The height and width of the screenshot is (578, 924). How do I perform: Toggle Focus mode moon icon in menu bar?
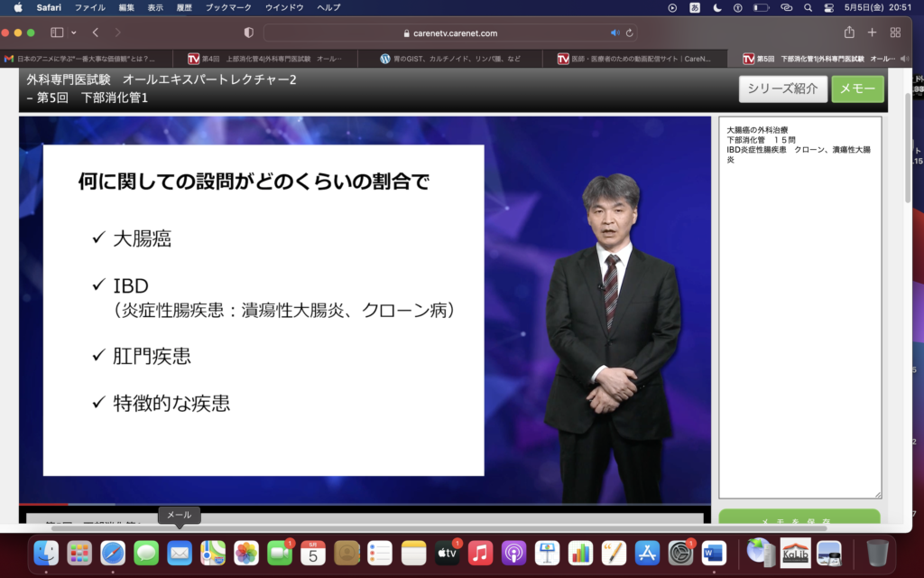point(717,7)
